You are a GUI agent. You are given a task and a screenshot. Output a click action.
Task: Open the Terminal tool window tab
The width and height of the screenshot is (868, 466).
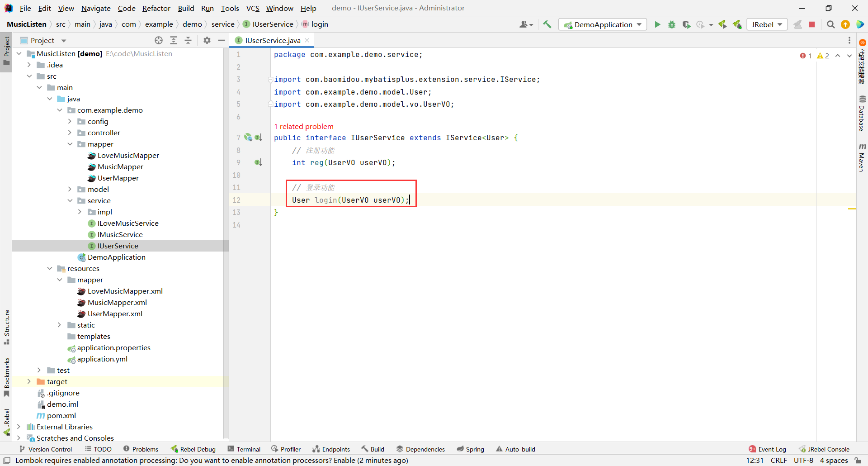[244, 449]
